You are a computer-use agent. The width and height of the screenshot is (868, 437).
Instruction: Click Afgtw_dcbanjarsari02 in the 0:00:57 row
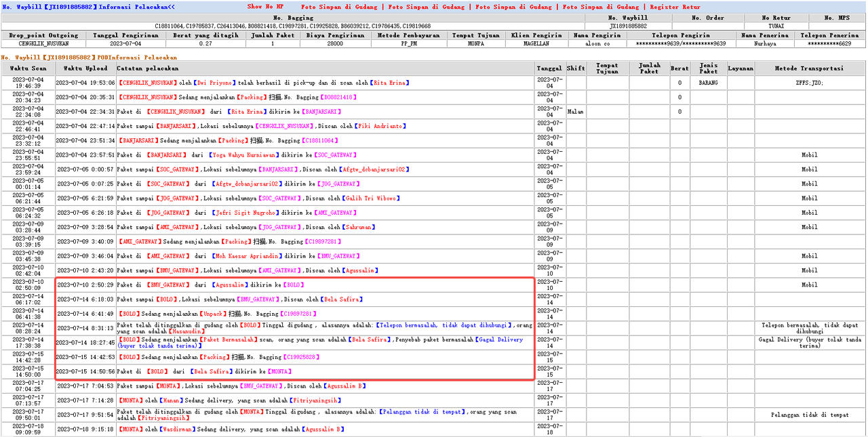click(x=374, y=169)
